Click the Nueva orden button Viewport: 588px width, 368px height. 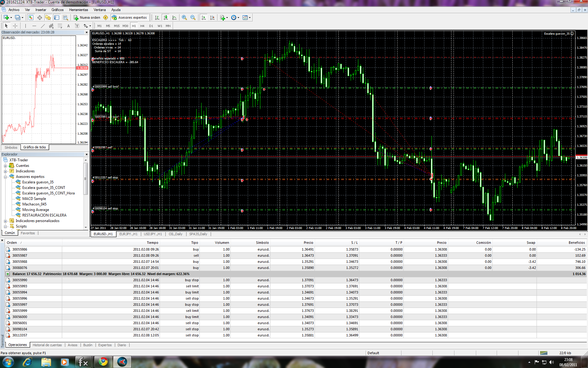click(x=87, y=17)
